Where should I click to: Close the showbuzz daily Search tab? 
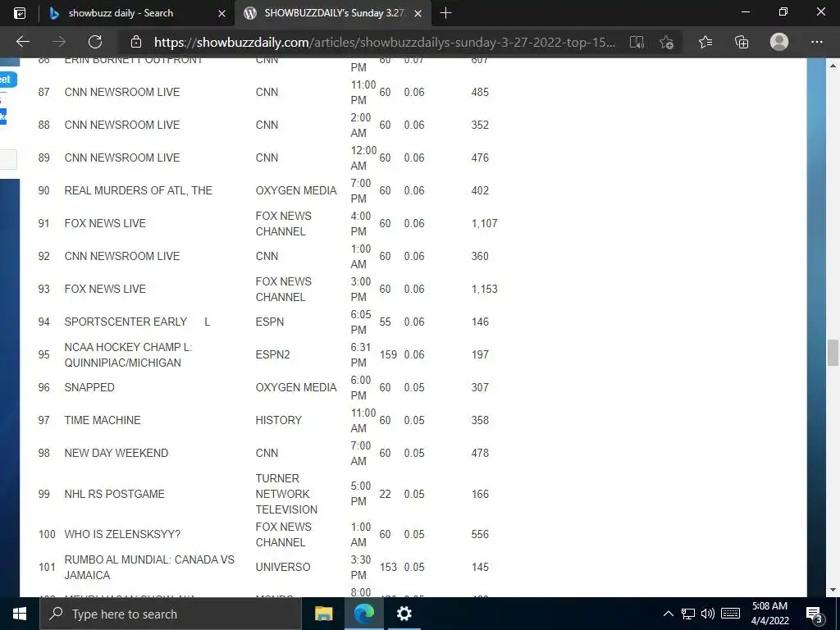pyautogui.click(x=221, y=13)
